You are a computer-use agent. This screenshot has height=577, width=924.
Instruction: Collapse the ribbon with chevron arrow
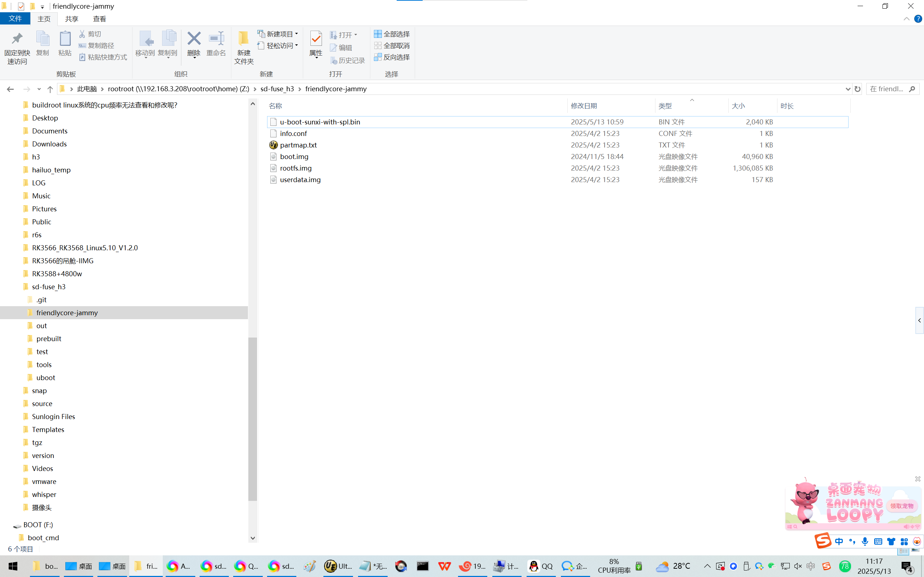pos(906,19)
